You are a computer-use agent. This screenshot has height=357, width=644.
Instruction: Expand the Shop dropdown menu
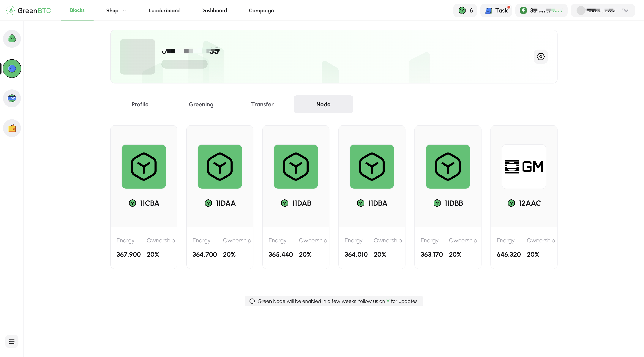(x=116, y=10)
